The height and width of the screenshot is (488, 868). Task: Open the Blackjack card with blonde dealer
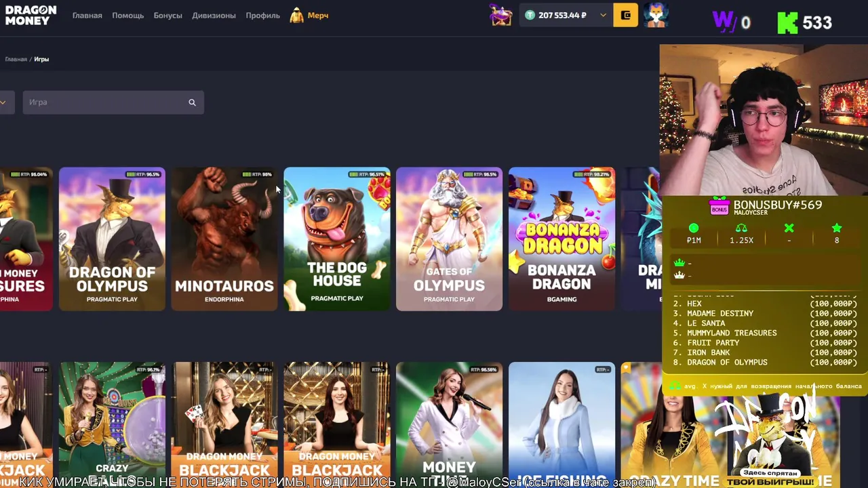(x=224, y=425)
